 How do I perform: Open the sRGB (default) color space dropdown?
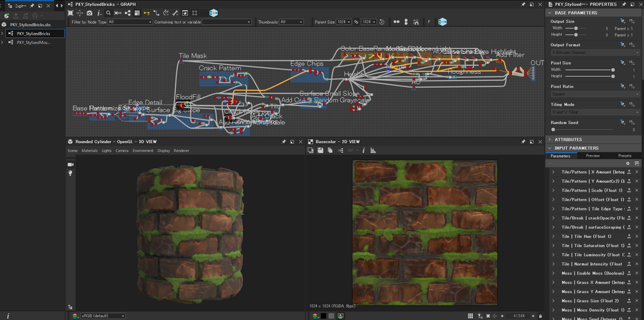(103, 316)
